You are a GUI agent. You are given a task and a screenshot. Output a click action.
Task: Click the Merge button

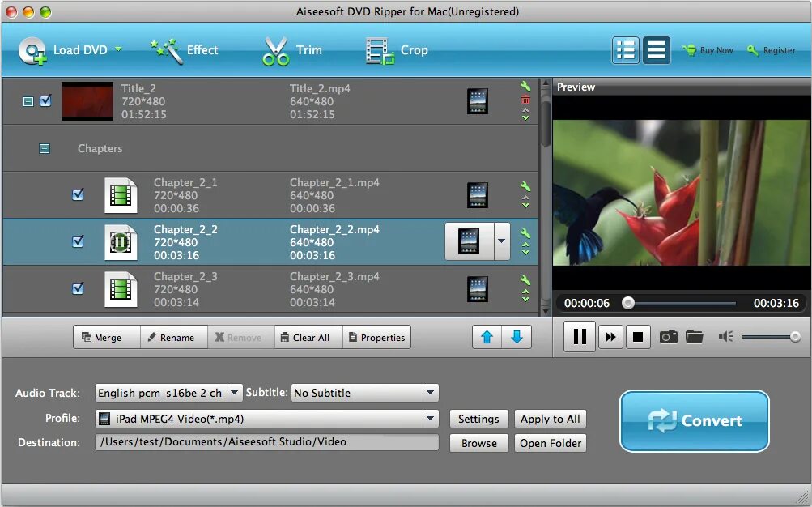[107, 337]
